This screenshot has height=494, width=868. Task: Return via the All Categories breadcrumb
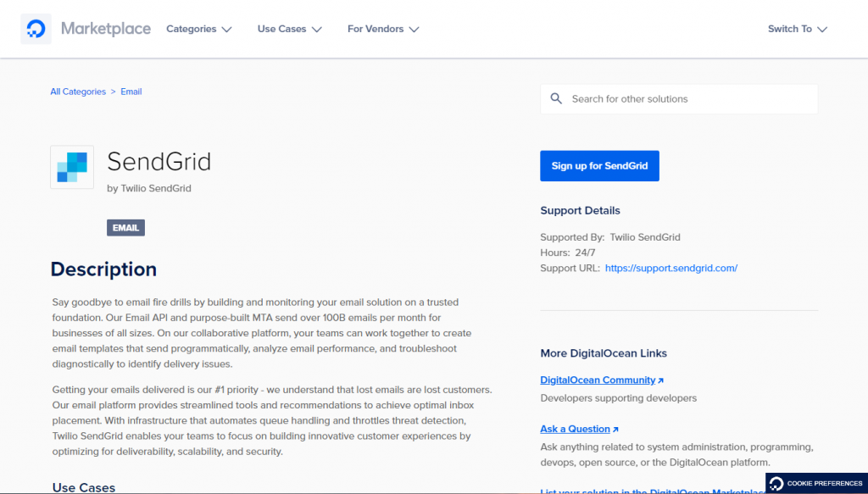click(78, 92)
